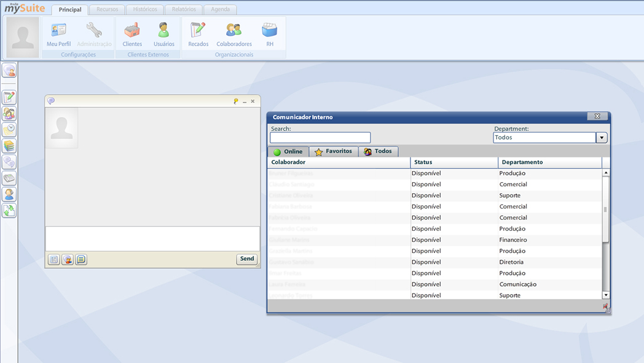
Task: Close the chat window
Action: [x=253, y=101]
